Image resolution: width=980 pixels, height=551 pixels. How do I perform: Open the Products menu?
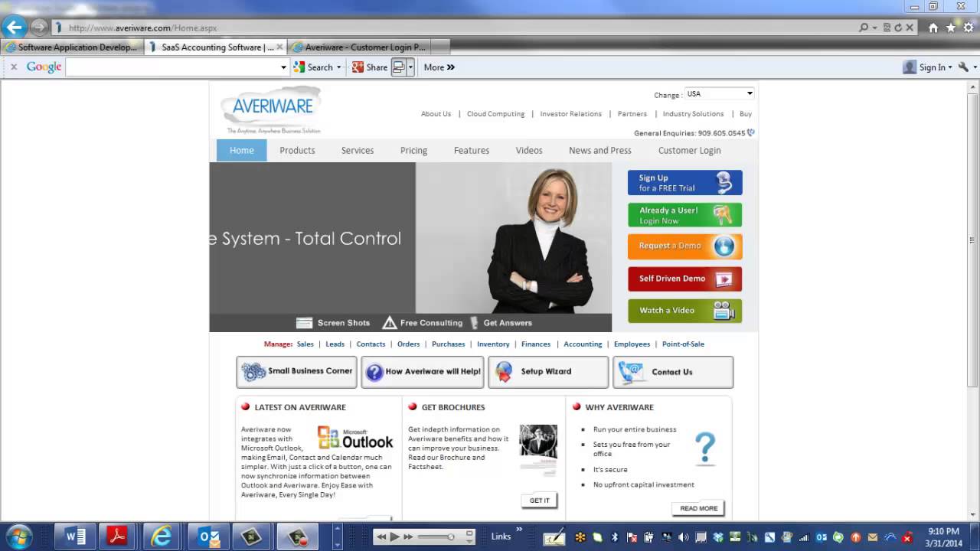pos(297,151)
